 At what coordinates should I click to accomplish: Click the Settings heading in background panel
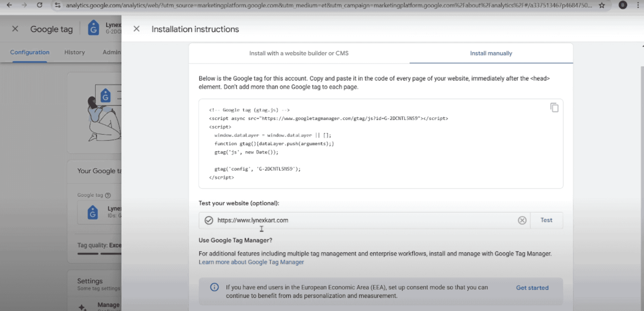(90, 281)
